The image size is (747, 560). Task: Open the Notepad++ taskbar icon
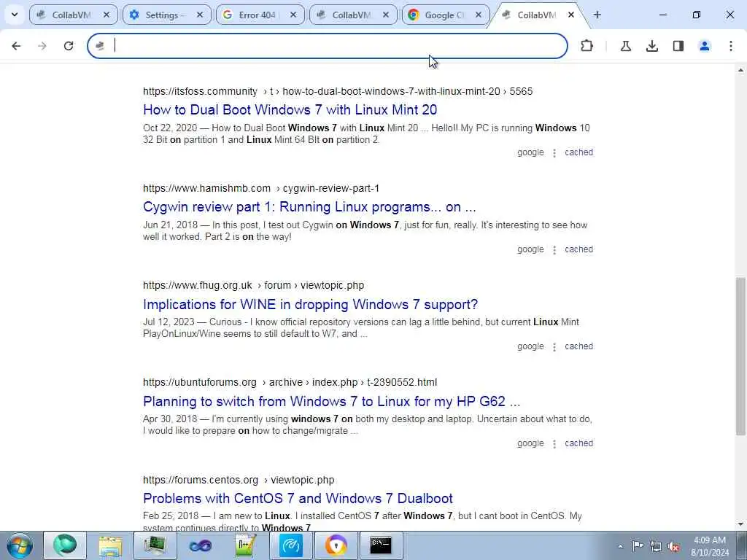(x=246, y=545)
